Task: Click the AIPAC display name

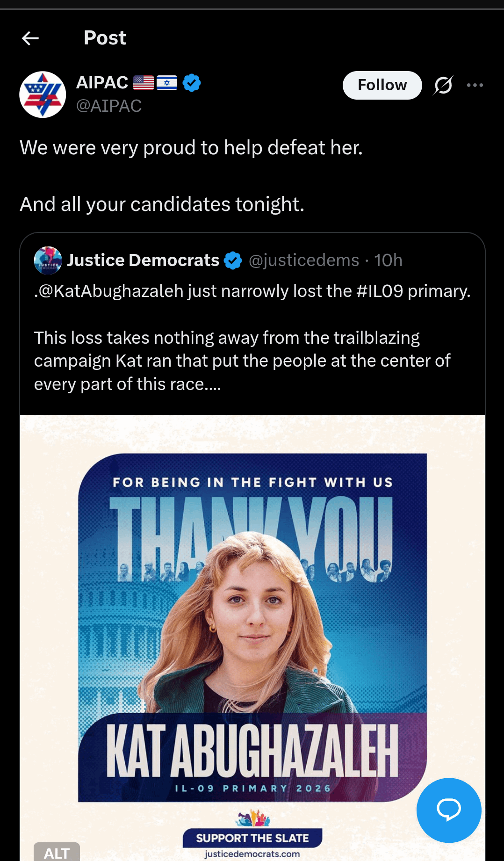Action: [102, 83]
